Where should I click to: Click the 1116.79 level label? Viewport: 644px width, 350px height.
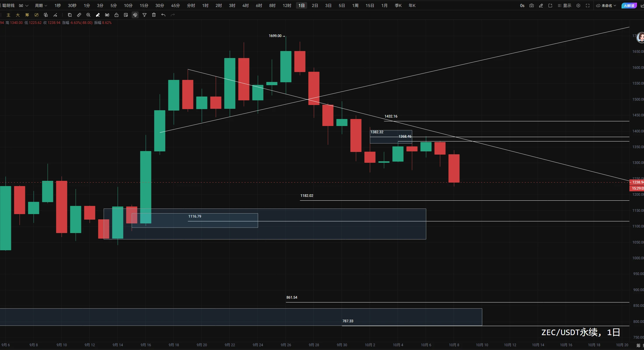pyautogui.click(x=195, y=216)
